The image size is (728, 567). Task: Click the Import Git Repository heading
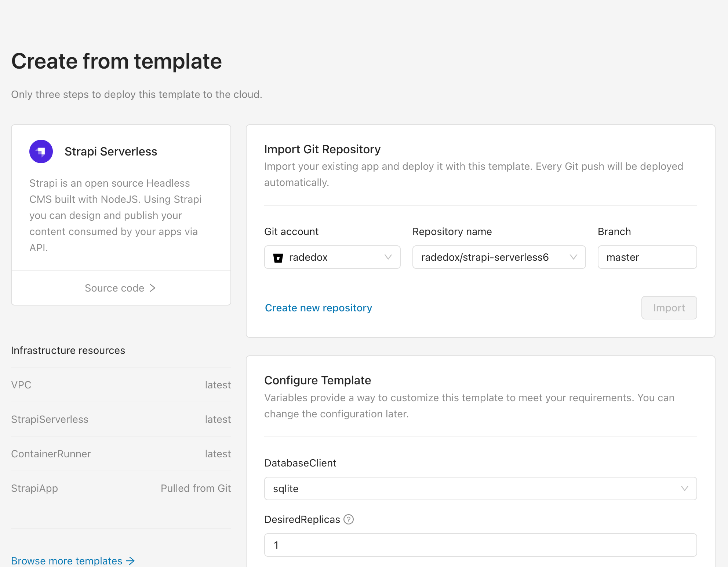tap(322, 149)
